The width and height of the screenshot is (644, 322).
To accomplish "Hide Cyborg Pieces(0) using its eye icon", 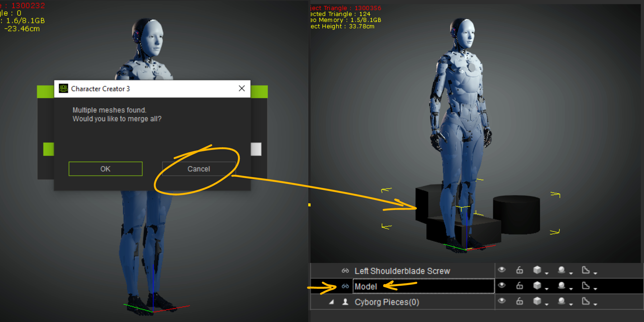I will pos(502,301).
